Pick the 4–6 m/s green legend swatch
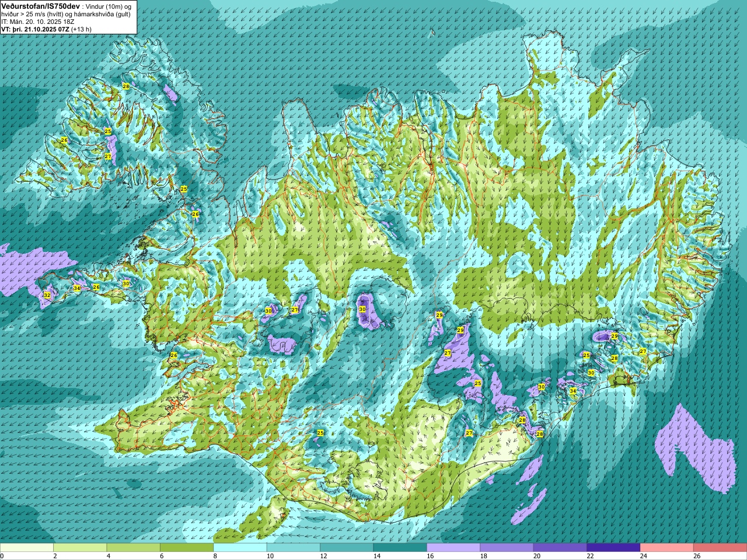 coord(134,548)
